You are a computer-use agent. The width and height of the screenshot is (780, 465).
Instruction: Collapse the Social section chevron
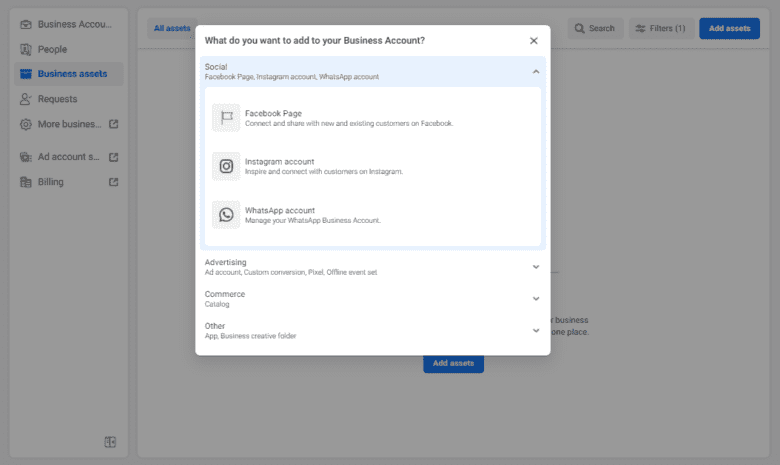pyautogui.click(x=536, y=72)
